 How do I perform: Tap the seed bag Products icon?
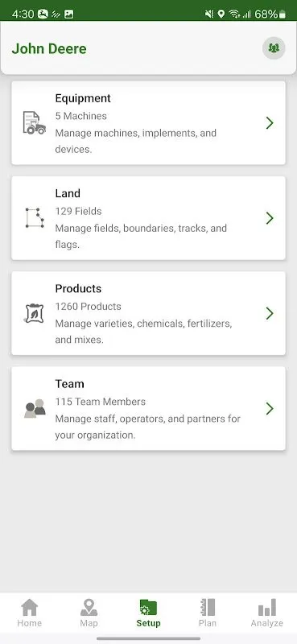click(x=34, y=313)
